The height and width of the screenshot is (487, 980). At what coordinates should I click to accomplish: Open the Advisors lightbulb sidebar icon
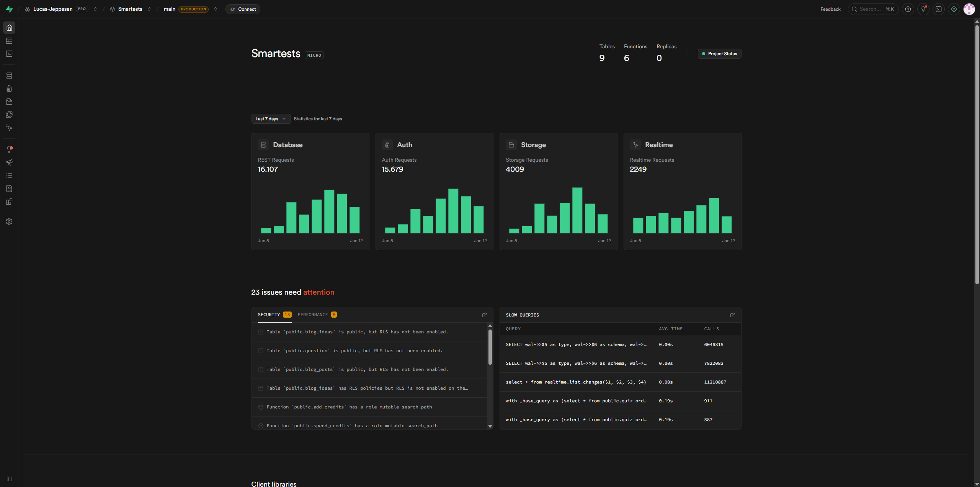pos(9,149)
